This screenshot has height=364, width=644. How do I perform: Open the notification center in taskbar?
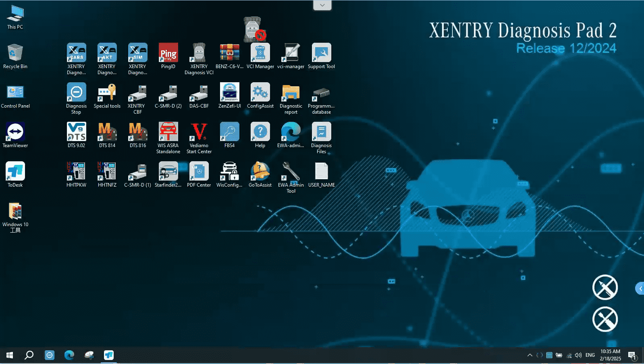point(632,355)
